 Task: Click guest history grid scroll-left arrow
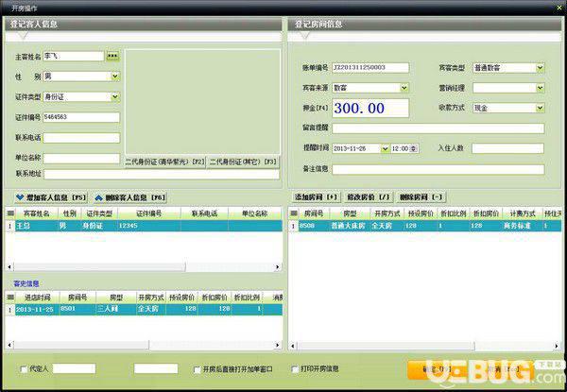[x=9, y=345]
